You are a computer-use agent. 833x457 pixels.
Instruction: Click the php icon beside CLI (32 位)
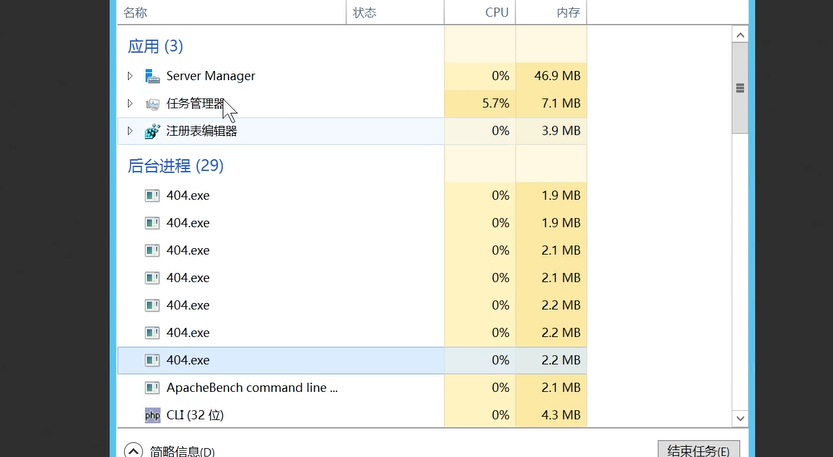click(152, 415)
